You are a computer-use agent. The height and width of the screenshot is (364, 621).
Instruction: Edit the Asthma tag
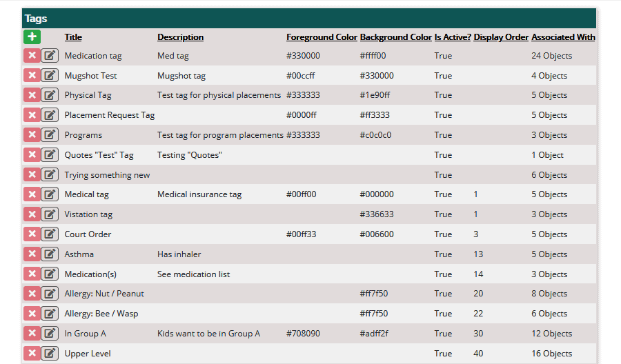click(x=50, y=254)
